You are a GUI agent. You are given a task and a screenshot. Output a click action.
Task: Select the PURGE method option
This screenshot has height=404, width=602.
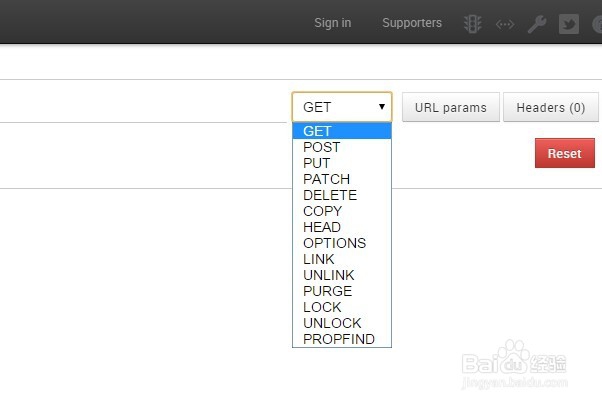click(328, 291)
